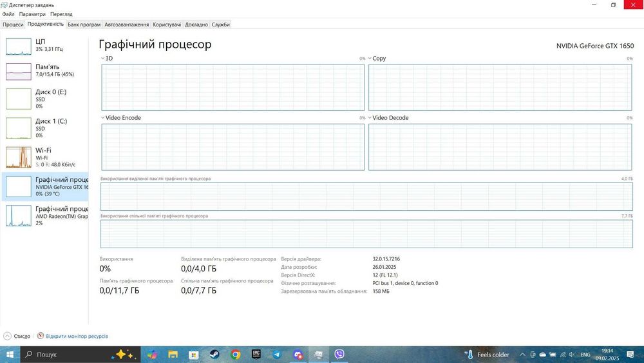Click the speaker volume tray icon
The image size is (644, 363).
point(572,355)
